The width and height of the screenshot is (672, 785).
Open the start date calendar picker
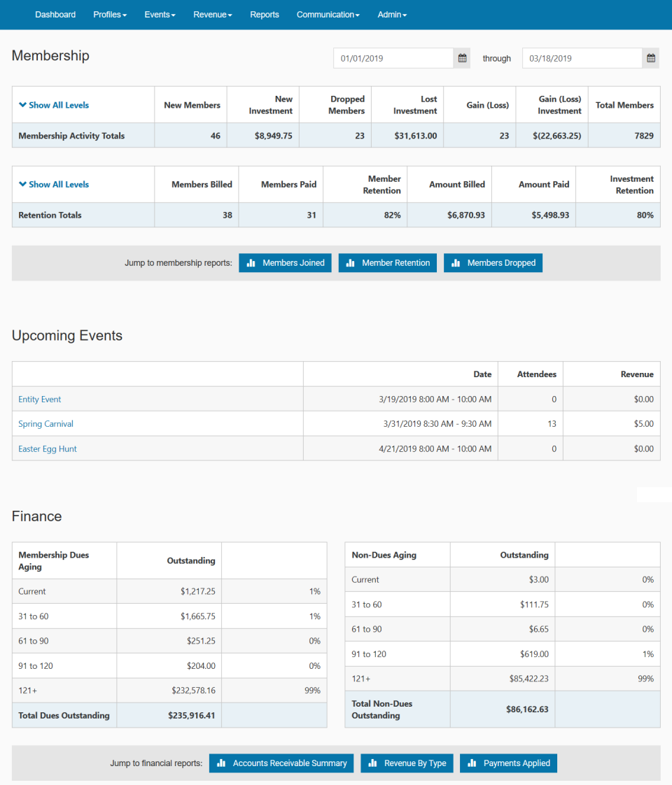(461, 58)
